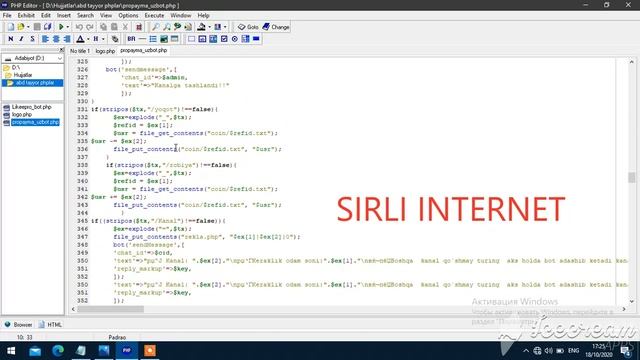Viewport: 640px width, 360px height.
Task: Apply bold with the N icon
Action: 11,39
